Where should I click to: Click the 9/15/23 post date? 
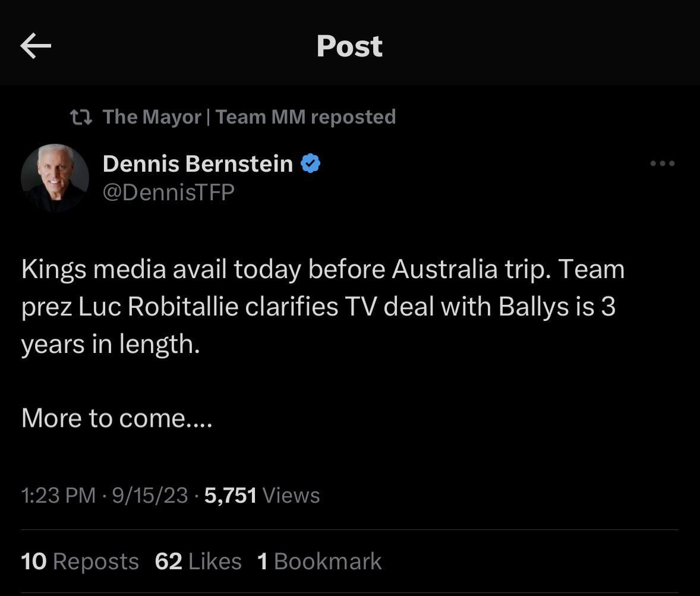149,495
